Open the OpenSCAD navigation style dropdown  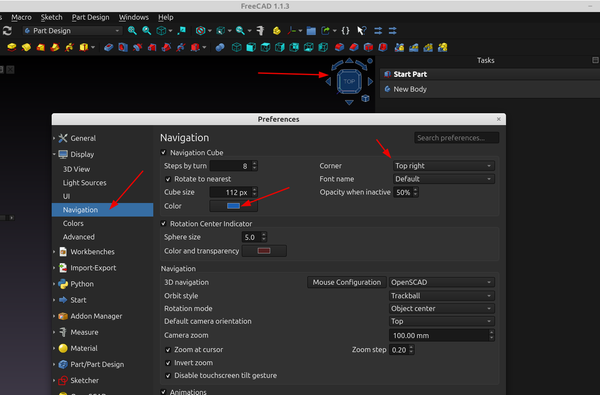[x=441, y=282]
